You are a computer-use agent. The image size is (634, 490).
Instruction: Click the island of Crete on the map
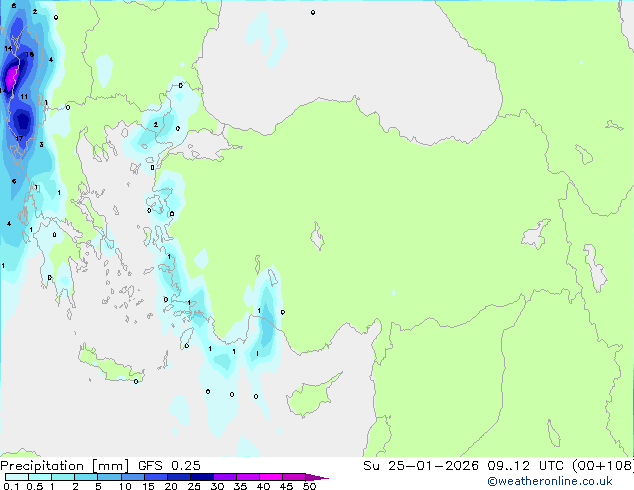click(110, 365)
